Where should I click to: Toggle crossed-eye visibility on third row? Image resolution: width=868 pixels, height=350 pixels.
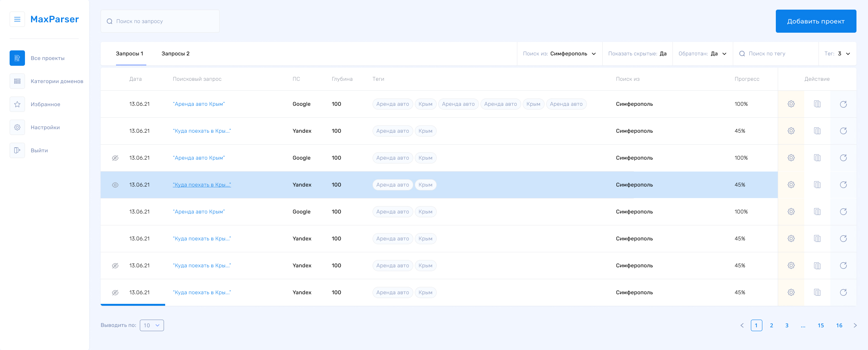click(x=115, y=158)
